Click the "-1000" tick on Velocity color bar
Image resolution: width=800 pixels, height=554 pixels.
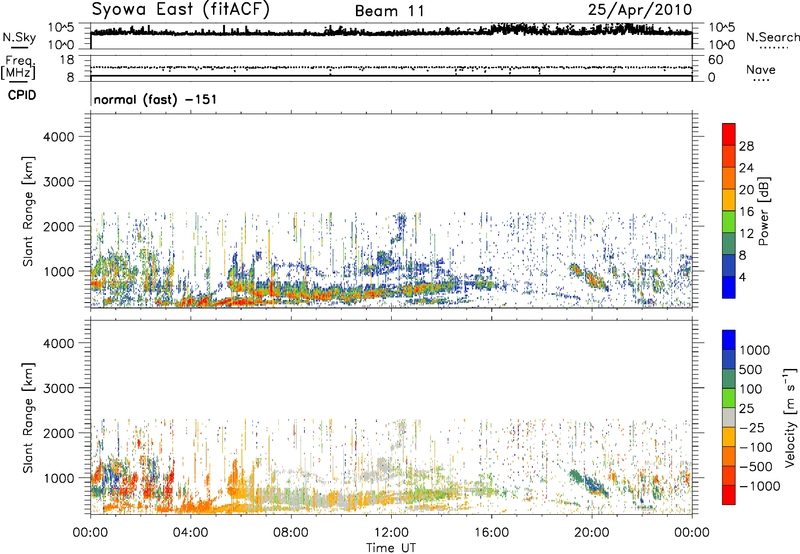point(759,486)
